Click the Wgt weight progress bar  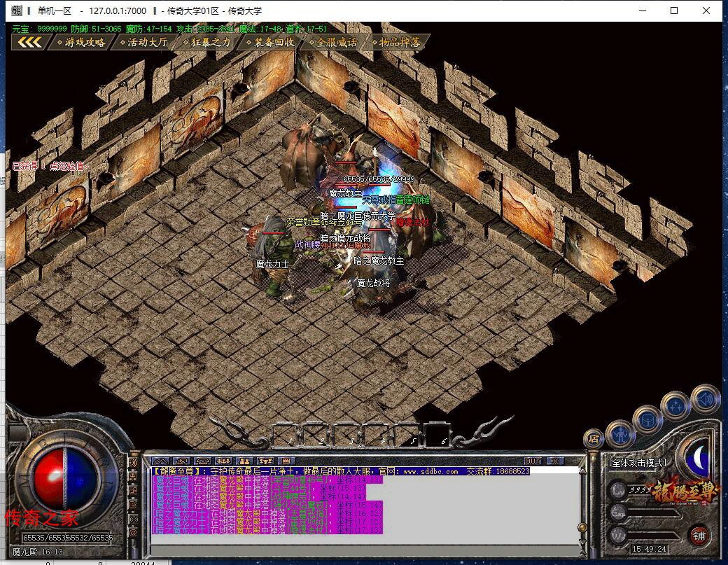point(655,536)
